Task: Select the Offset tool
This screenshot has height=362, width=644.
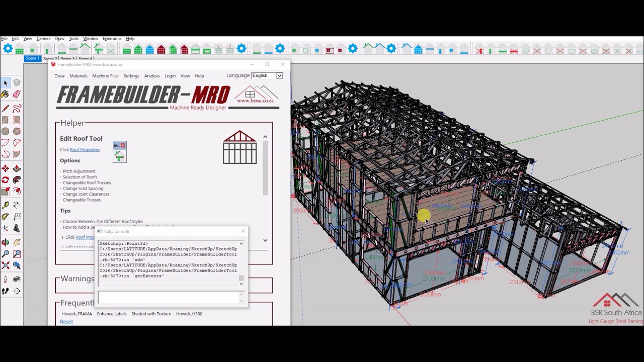Action: [x=17, y=192]
